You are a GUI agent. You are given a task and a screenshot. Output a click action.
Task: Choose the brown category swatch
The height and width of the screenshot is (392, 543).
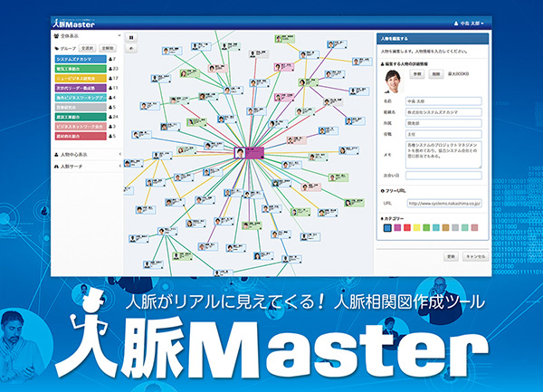(445, 227)
